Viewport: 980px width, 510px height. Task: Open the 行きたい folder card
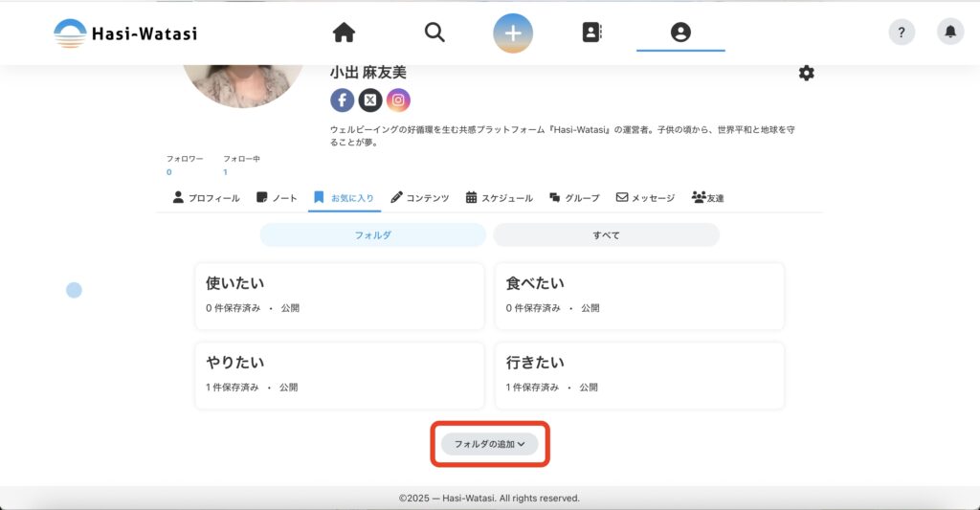coord(639,375)
